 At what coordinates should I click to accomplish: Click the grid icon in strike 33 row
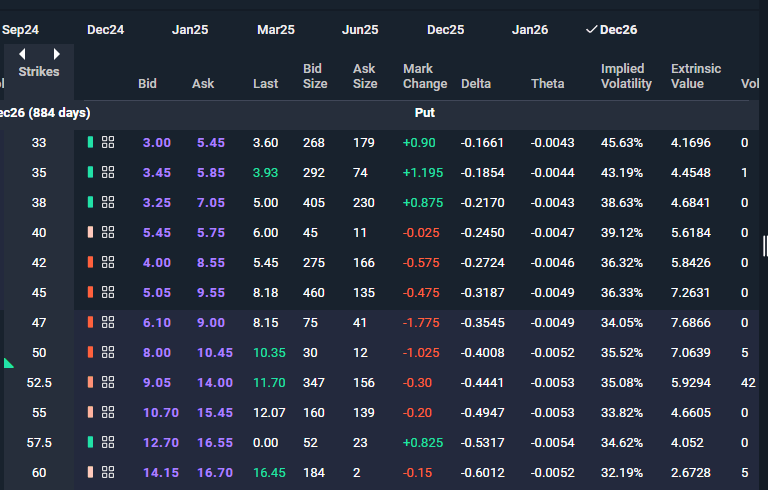click(108, 143)
